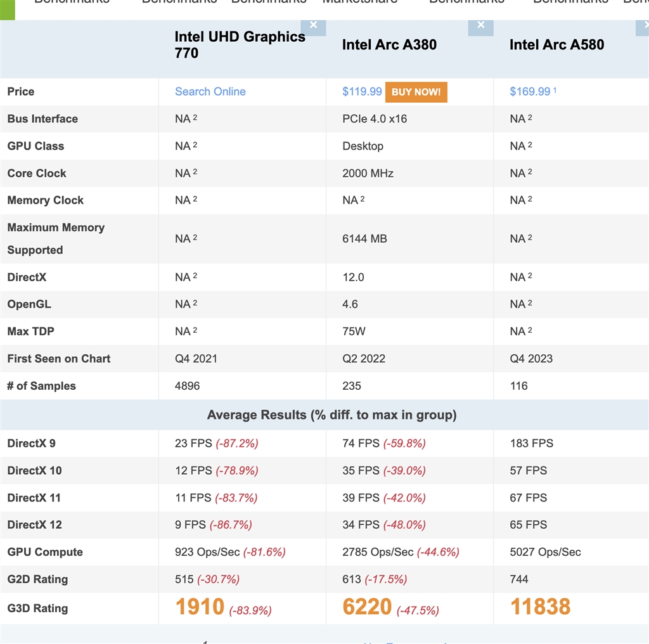The height and width of the screenshot is (644, 649).
Task: Select Memory Clock NA value for Arc A380
Action: click(x=353, y=200)
